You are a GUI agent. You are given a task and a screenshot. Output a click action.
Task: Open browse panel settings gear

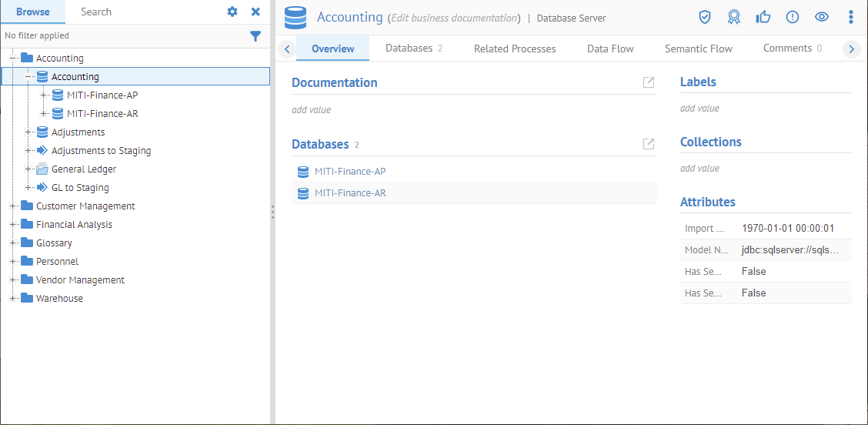click(232, 12)
